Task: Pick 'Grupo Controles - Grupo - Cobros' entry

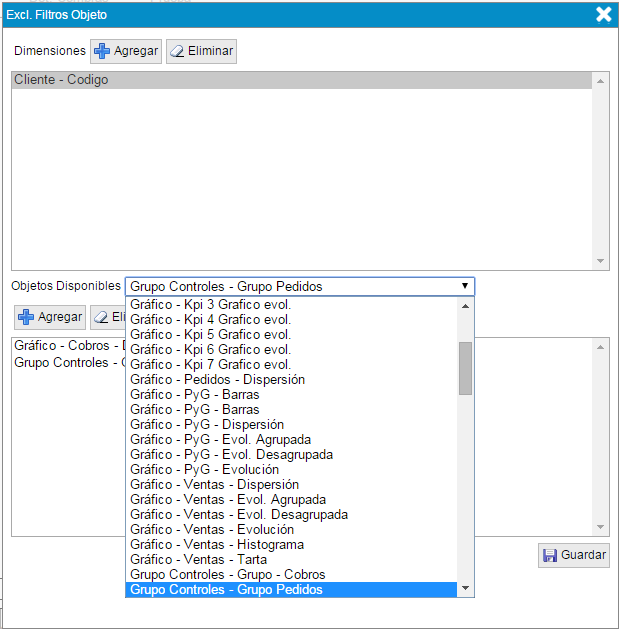Action: (x=227, y=575)
